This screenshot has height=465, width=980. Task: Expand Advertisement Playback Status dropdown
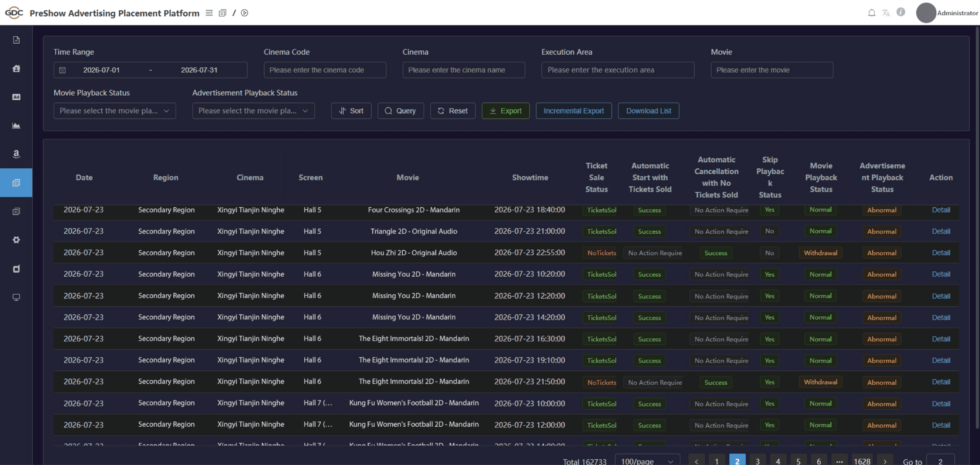pos(253,111)
